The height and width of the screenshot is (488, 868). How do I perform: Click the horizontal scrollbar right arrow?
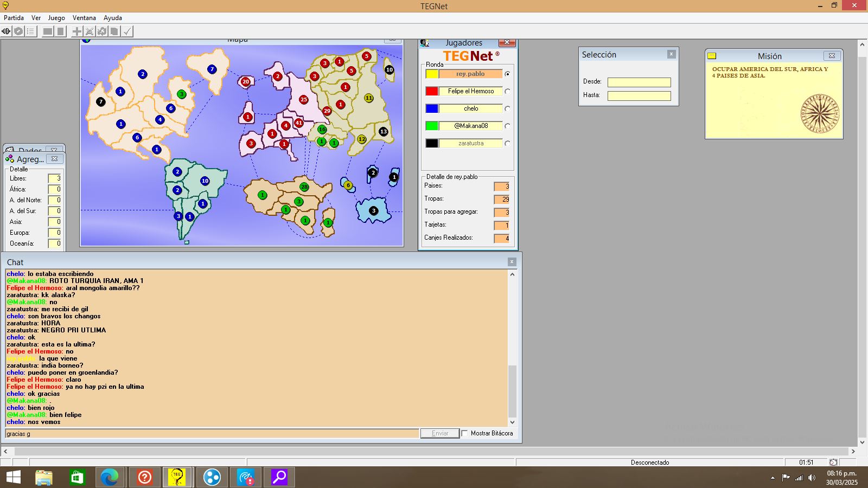[x=853, y=451]
